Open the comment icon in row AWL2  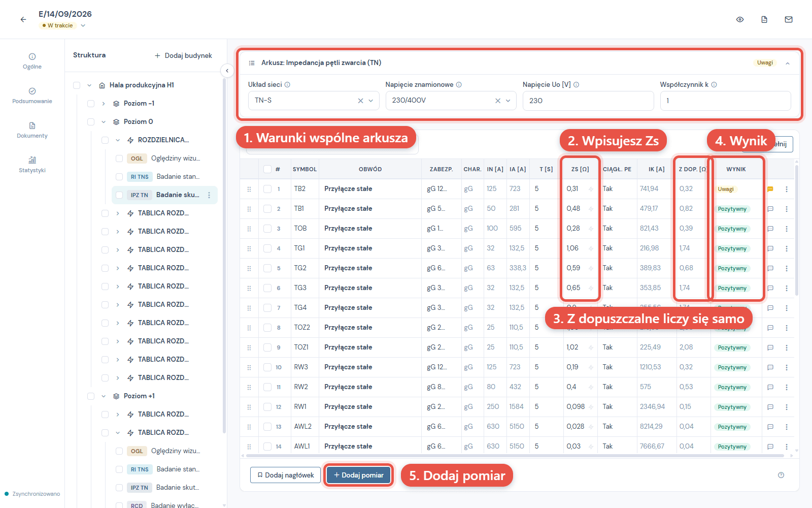(770, 427)
